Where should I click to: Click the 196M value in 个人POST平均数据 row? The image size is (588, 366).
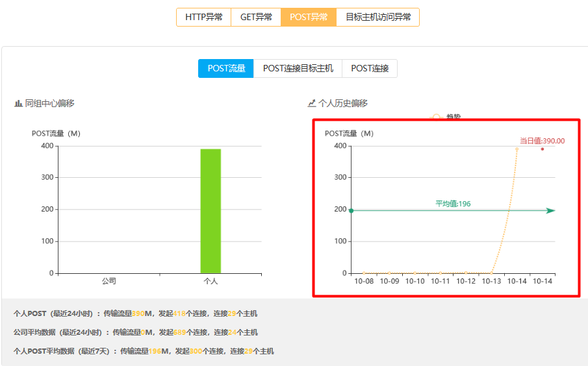[155, 351]
